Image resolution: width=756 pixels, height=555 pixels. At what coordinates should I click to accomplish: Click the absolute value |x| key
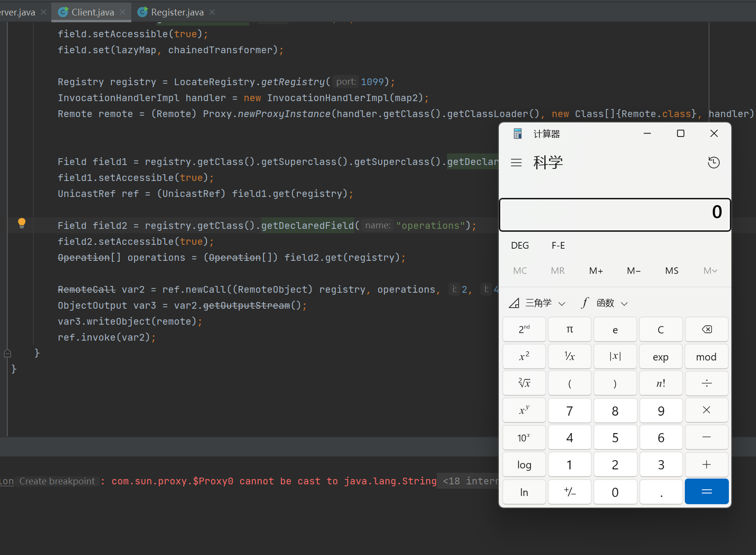click(x=615, y=357)
